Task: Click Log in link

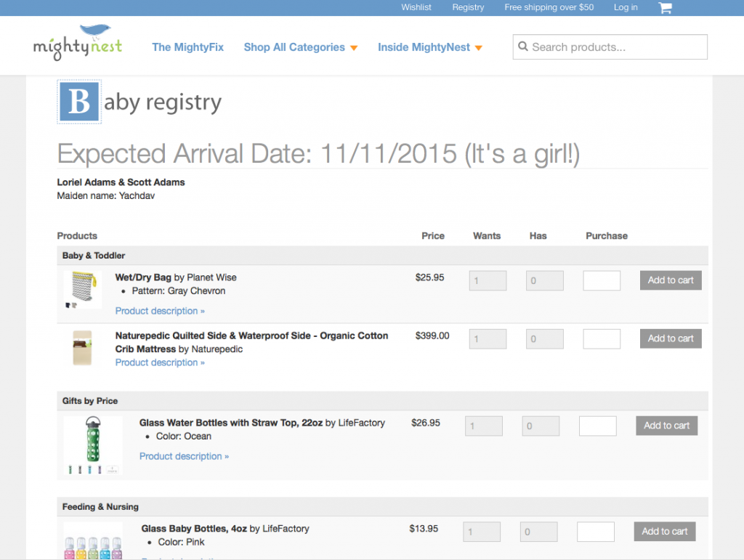Action: coord(626,7)
